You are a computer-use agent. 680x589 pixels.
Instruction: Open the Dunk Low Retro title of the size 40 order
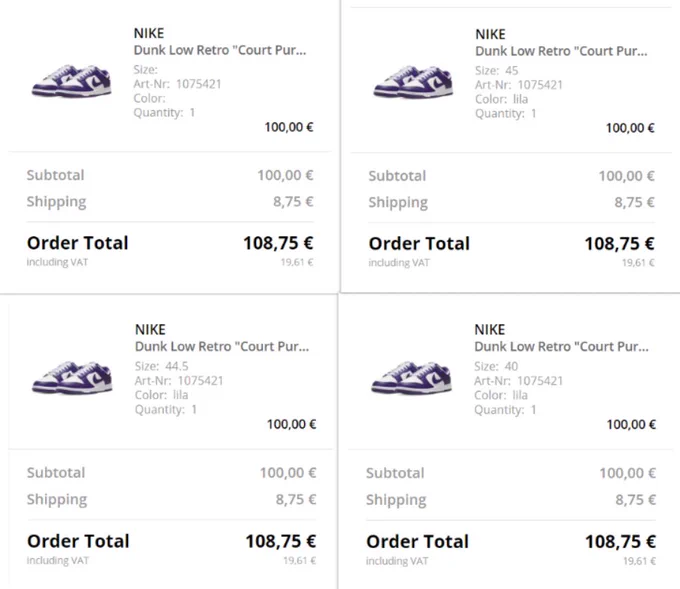pyautogui.click(x=561, y=347)
